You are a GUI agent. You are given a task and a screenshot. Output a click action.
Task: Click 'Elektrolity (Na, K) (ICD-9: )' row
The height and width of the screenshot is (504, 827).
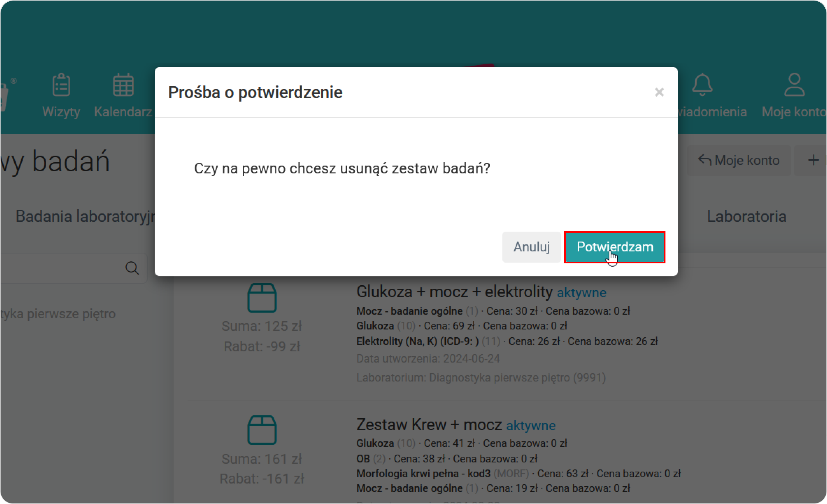[x=507, y=342]
